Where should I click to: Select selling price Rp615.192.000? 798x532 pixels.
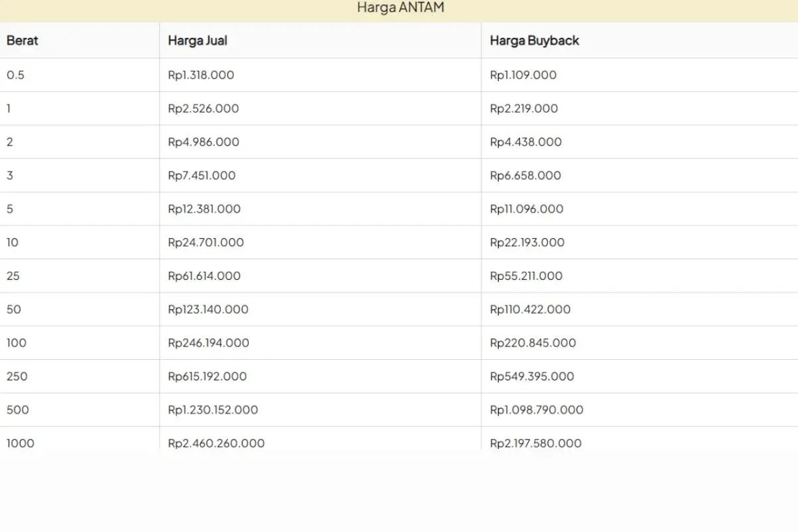click(x=207, y=376)
